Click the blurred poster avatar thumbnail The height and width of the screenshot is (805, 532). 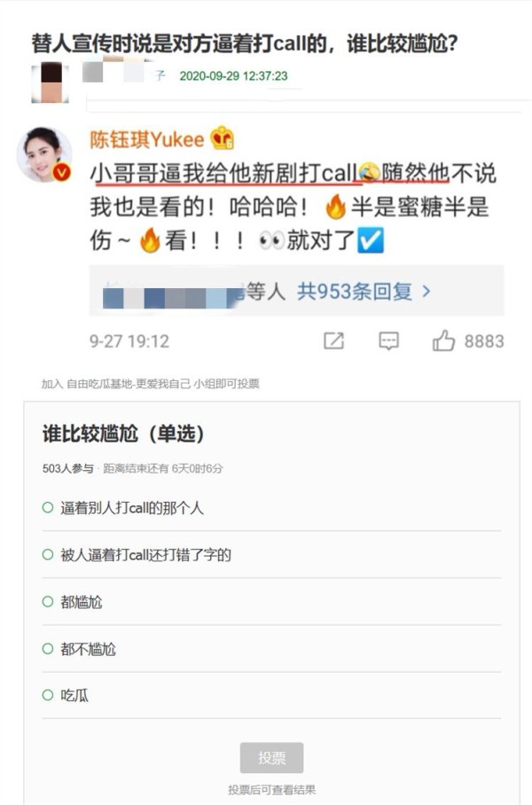click(x=50, y=82)
